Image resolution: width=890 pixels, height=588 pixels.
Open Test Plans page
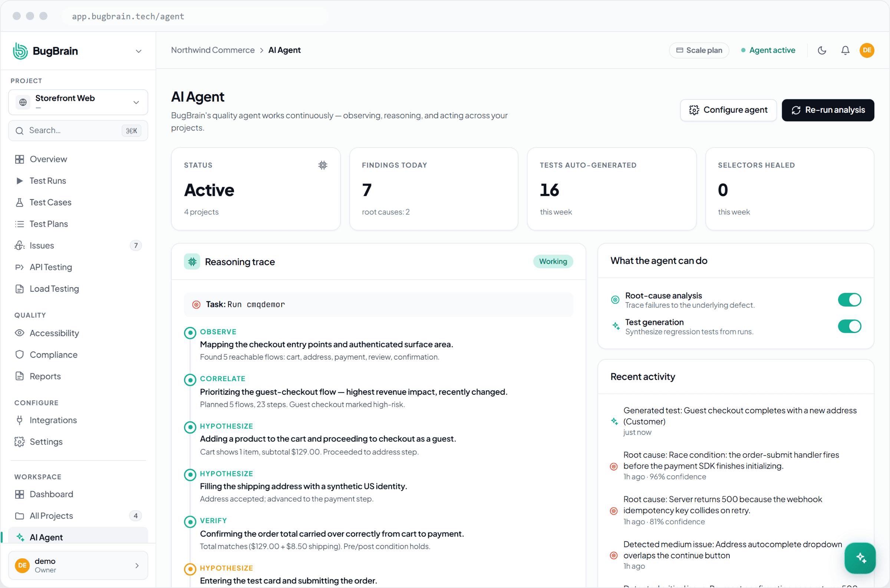click(78, 224)
